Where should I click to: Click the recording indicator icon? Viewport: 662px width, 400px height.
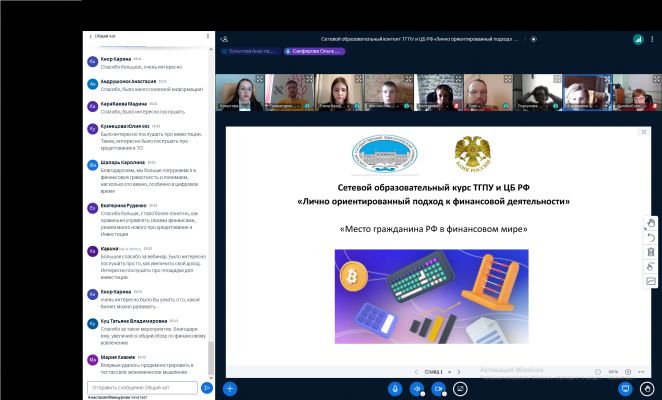[534, 39]
